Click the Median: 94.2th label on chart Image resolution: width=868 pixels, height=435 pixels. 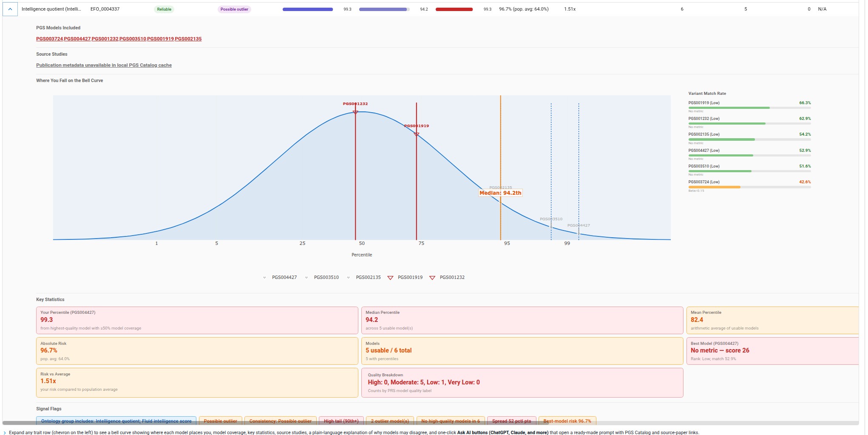pos(500,193)
